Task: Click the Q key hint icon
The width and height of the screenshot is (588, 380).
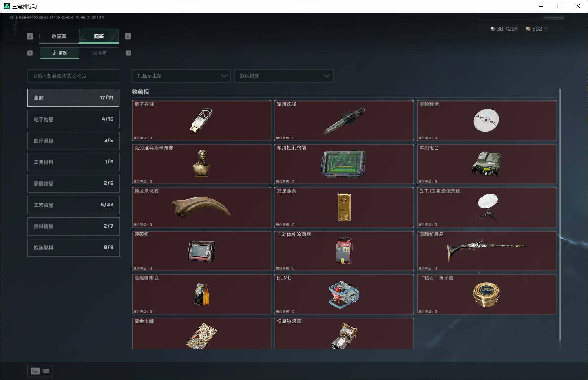Action: 30,36
